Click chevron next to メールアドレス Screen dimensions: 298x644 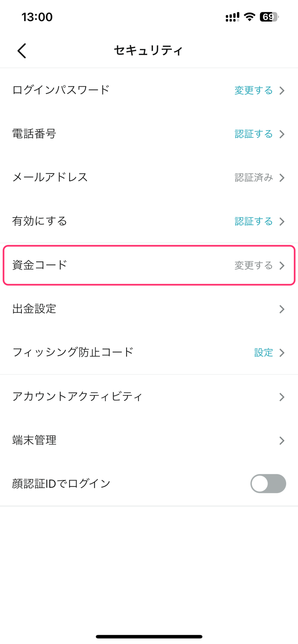click(282, 178)
